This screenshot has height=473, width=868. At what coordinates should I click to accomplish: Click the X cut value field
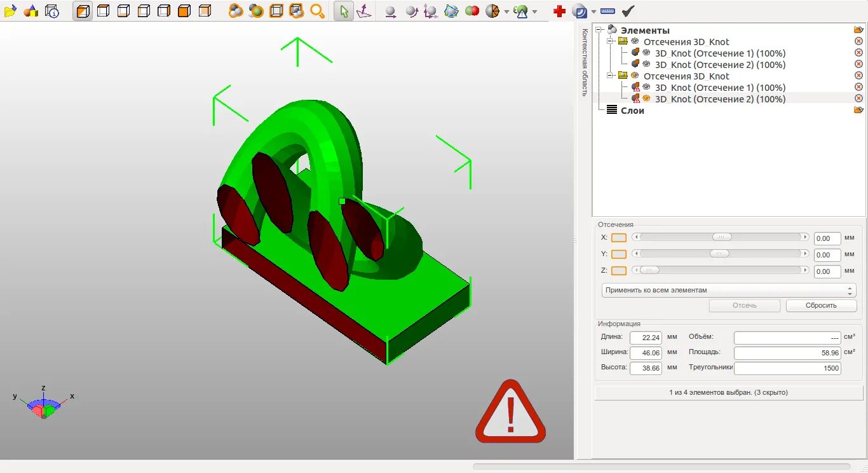[x=827, y=238]
